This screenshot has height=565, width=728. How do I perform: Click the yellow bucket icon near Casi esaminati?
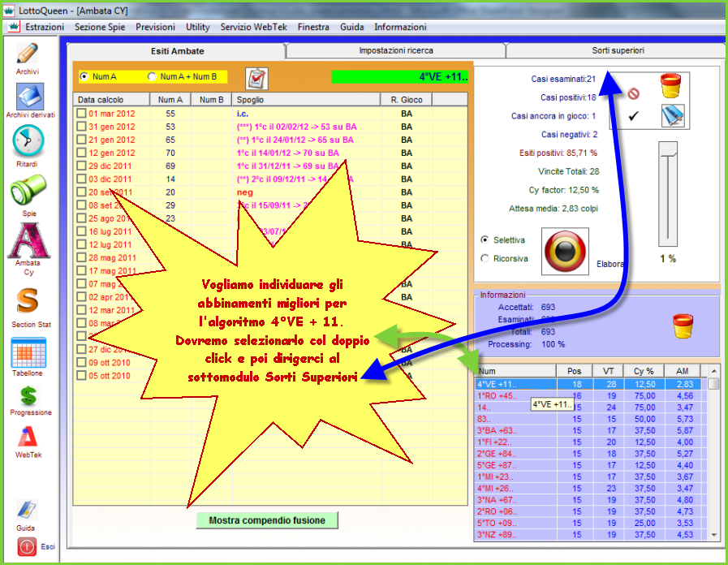point(670,86)
